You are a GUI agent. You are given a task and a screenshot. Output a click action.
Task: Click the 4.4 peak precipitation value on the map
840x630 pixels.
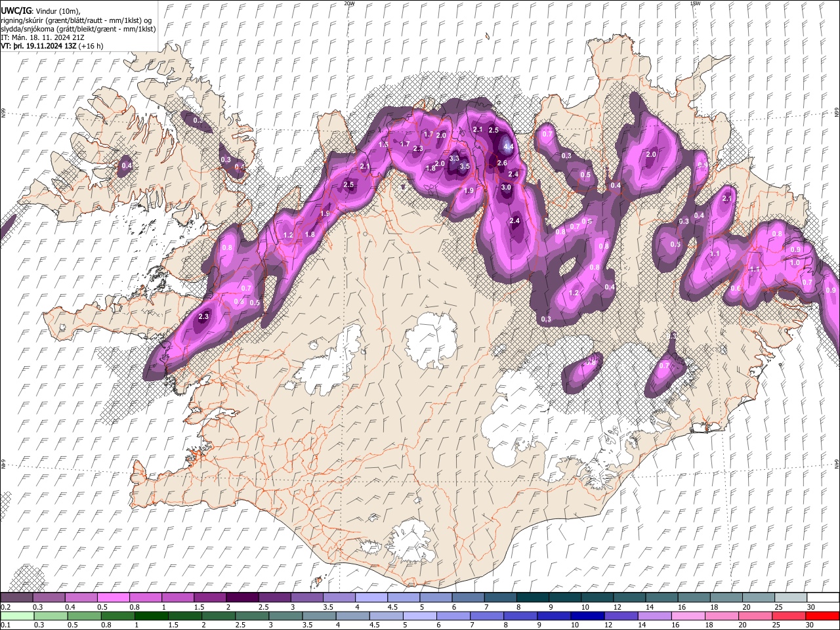[x=508, y=147]
